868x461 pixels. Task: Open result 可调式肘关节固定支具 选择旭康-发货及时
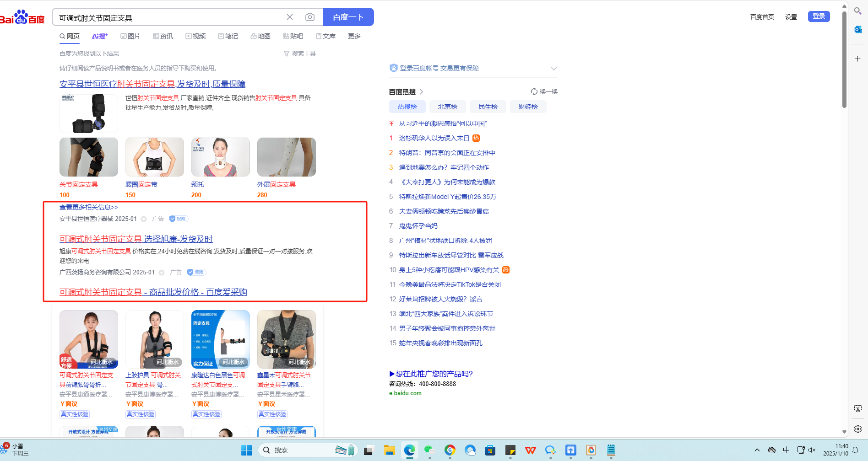[136, 239]
